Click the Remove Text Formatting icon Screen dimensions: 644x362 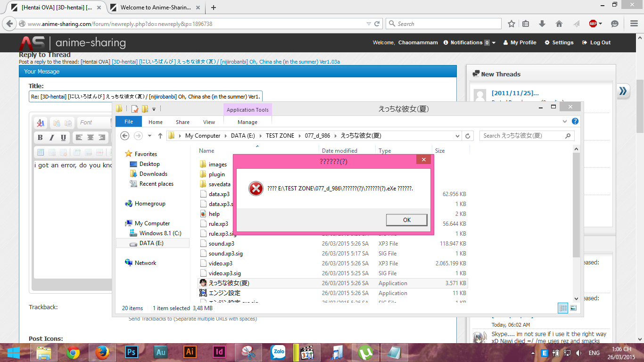point(41,123)
